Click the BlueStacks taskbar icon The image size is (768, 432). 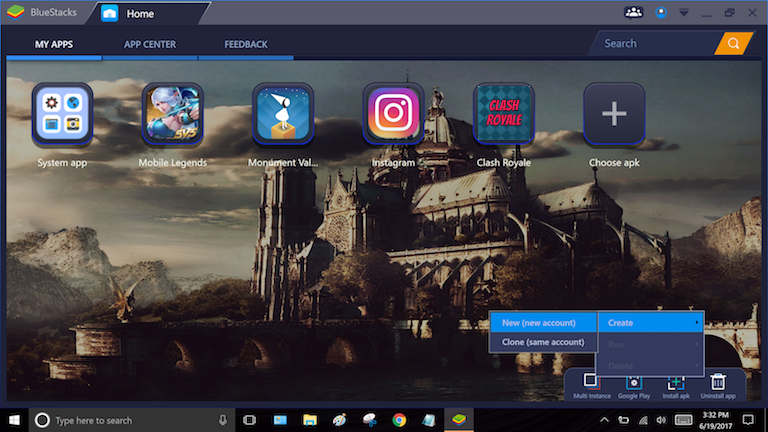459,420
